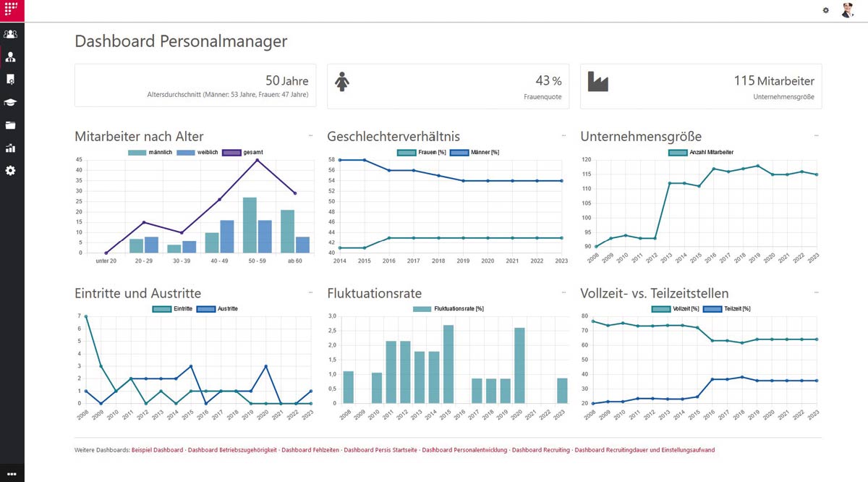Open the employee group sidebar icon
This screenshot has width=868, height=482.
11,34
